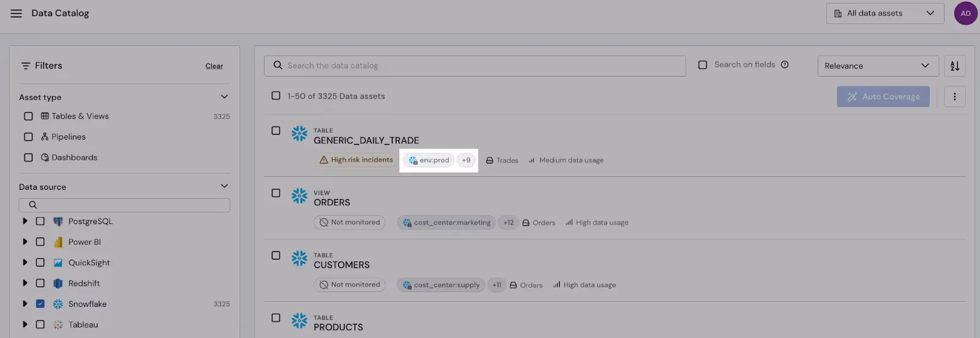980x338 pixels.
Task: Check the PostgreSQL data source
Action: point(40,222)
